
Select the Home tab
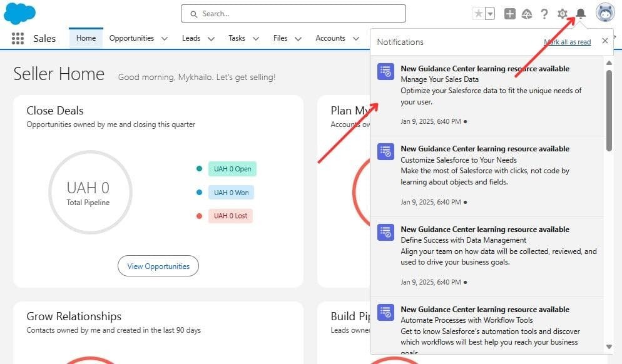pyautogui.click(x=86, y=38)
